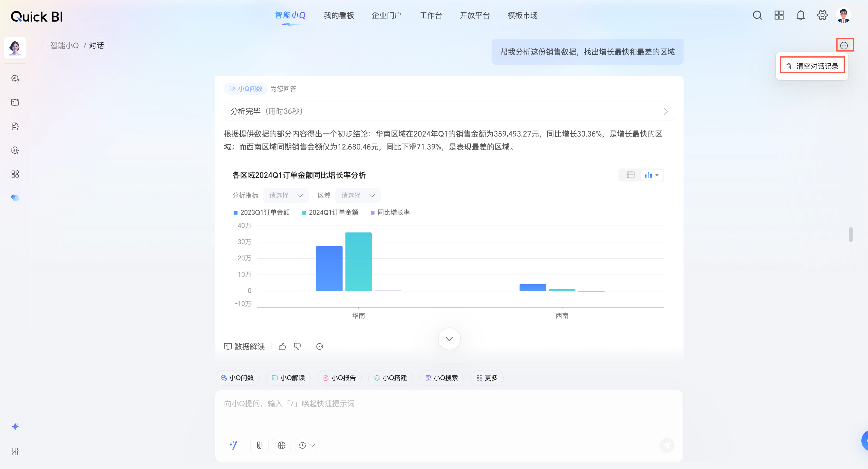The width and height of the screenshot is (868, 469).
Task: Open the settings gear icon
Action: [x=822, y=15]
